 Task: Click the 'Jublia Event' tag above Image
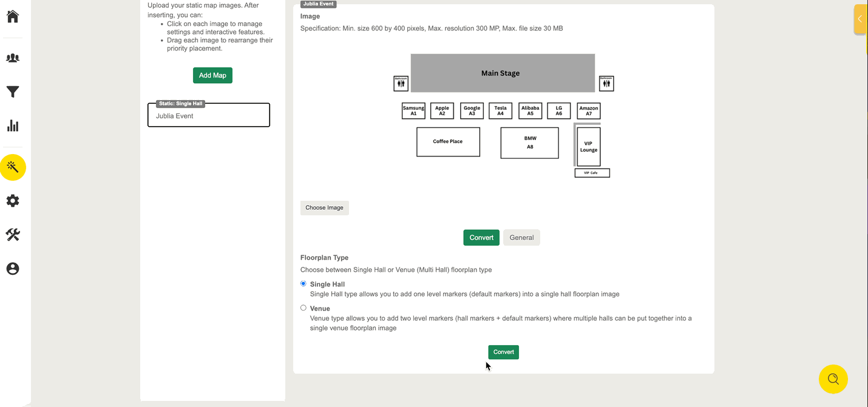coord(319,4)
